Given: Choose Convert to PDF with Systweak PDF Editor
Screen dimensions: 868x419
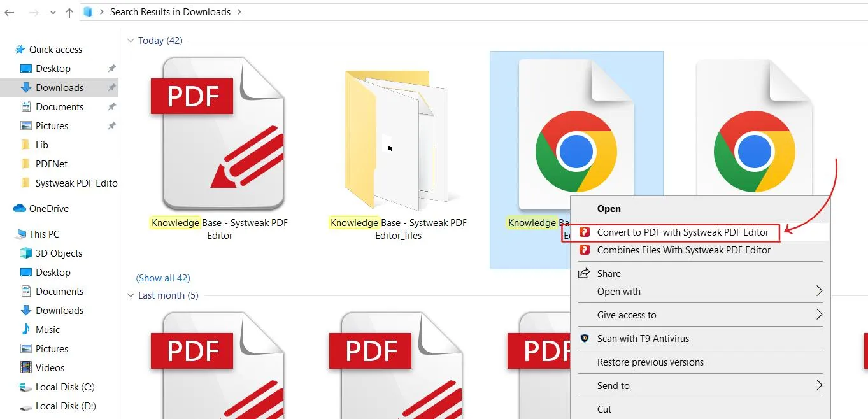Looking at the screenshot, I should pos(683,232).
